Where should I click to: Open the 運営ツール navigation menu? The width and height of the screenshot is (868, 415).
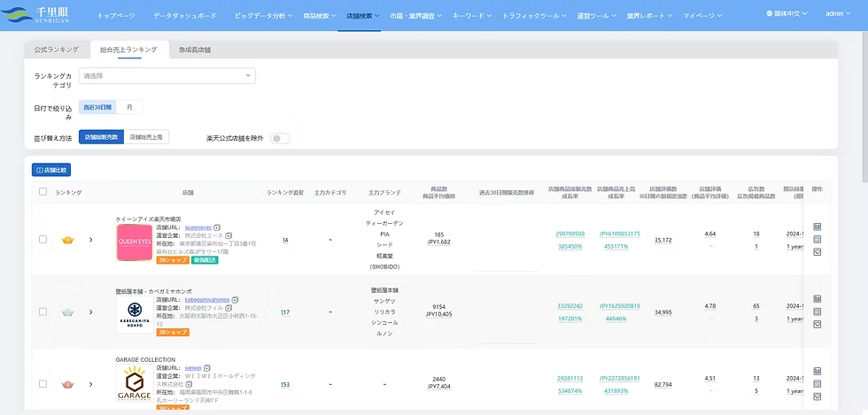[x=597, y=16]
